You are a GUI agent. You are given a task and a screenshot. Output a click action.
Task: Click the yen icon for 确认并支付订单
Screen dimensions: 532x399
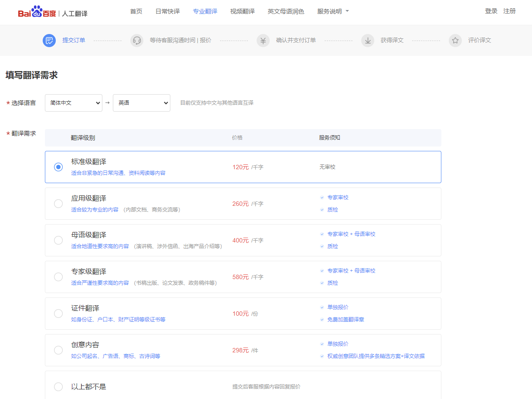click(263, 41)
